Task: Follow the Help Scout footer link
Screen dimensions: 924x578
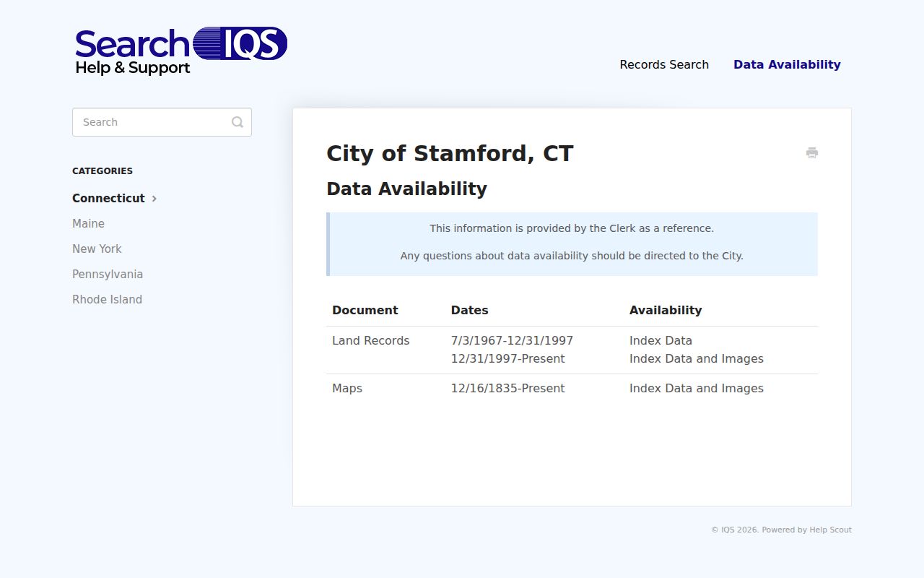Action: point(830,530)
